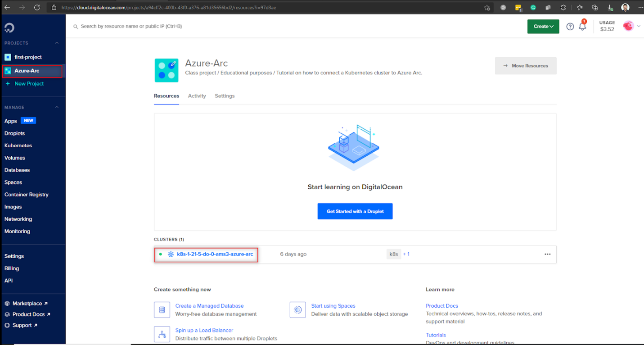Viewport: 644px width, 345px height.
Task: Open the three-dot menu on the cluster row
Action: click(547, 254)
